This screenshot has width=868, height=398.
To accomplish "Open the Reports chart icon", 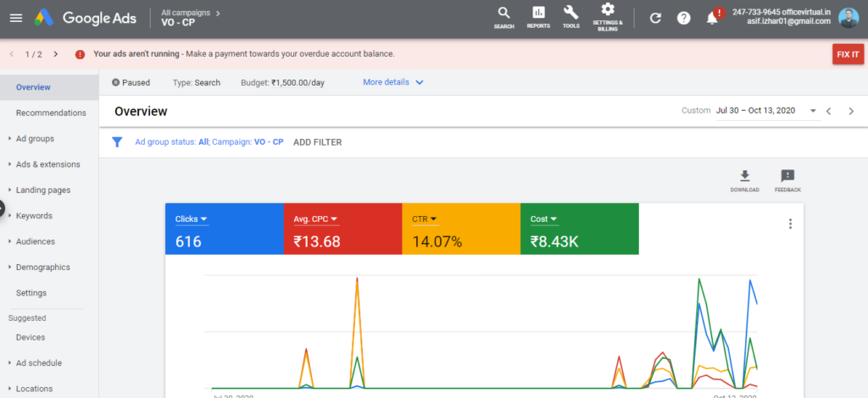I will pyautogui.click(x=538, y=14).
